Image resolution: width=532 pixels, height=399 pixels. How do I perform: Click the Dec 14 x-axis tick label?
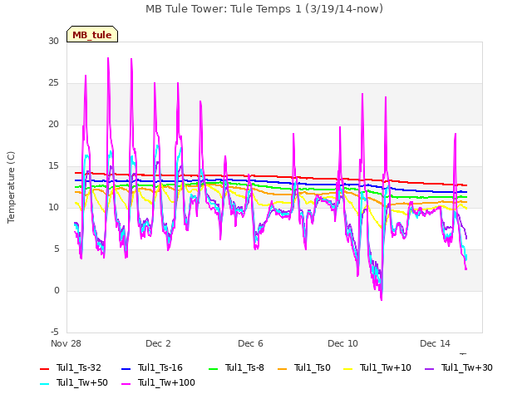point(435,343)
